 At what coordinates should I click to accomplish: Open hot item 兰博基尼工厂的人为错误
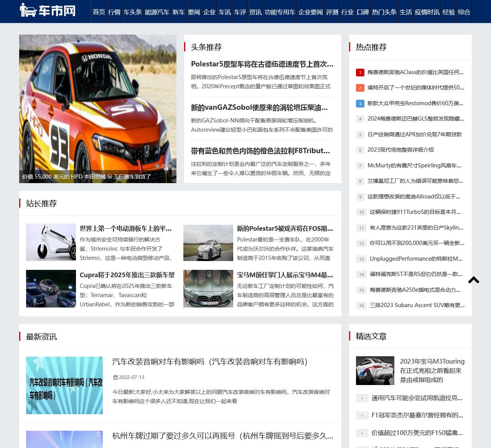(415, 181)
